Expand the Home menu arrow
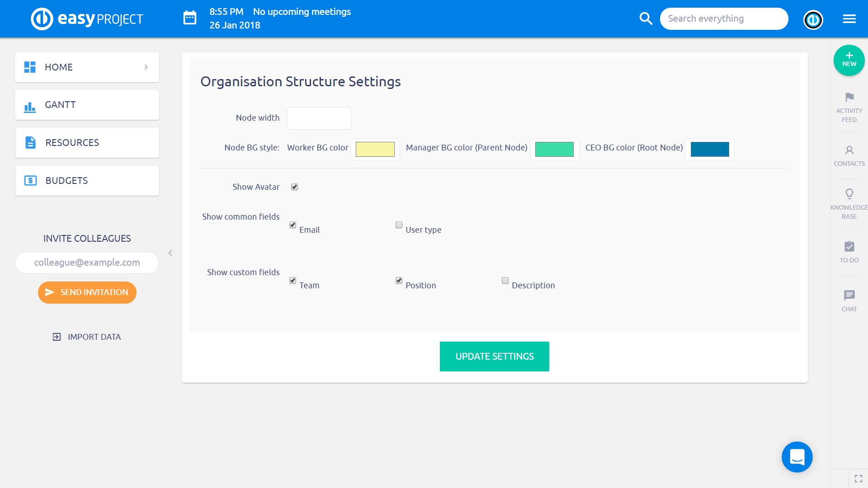868x488 pixels. click(x=146, y=67)
